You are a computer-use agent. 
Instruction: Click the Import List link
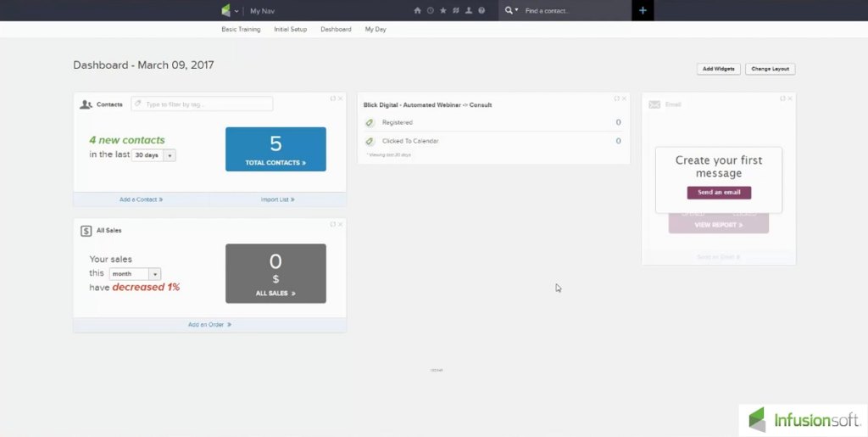coord(278,199)
